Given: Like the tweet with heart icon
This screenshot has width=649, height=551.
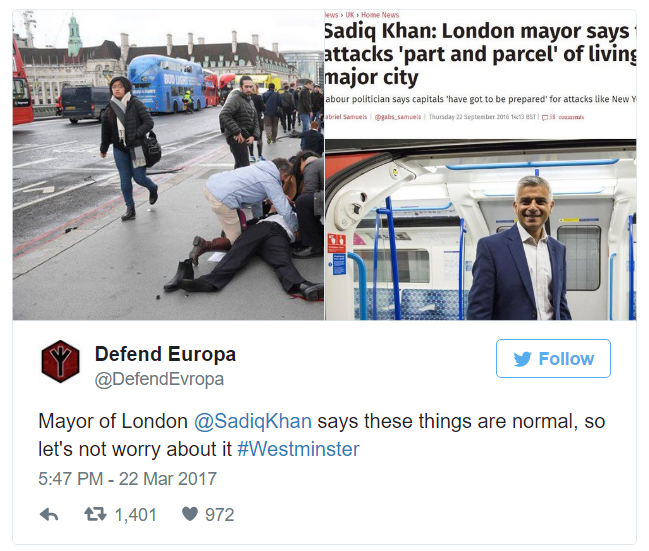Looking at the screenshot, I should [x=190, y=515].
